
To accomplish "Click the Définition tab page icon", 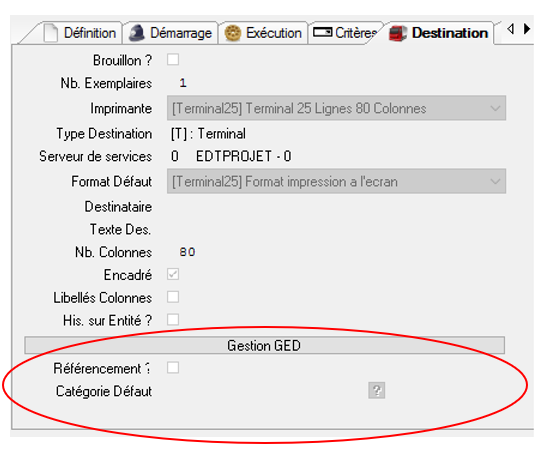I will 50,33.
